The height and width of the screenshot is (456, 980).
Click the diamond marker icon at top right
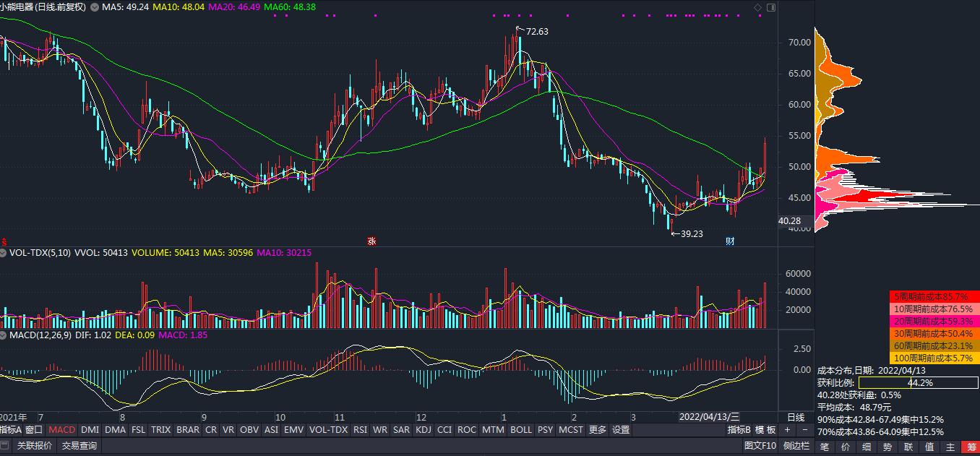[757, 7]
